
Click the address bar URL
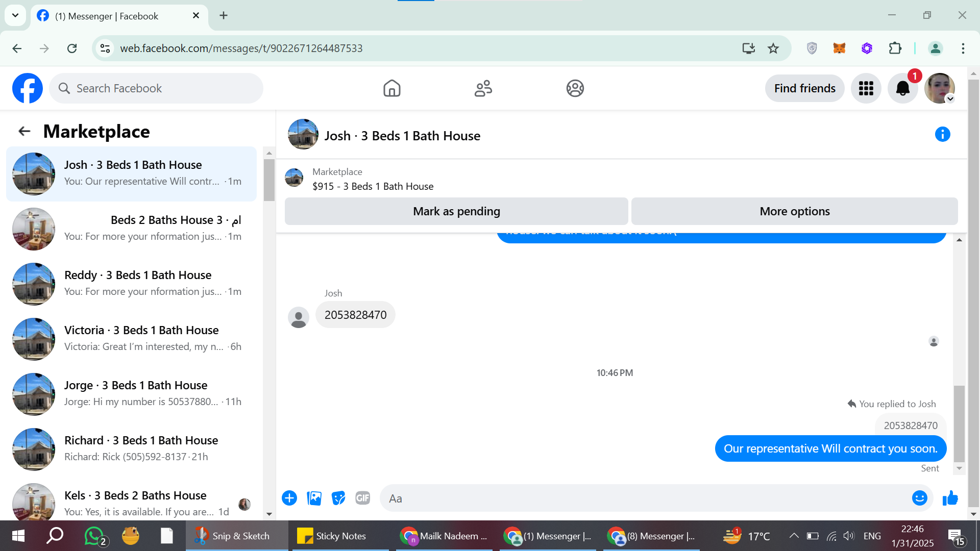point(241,48)
